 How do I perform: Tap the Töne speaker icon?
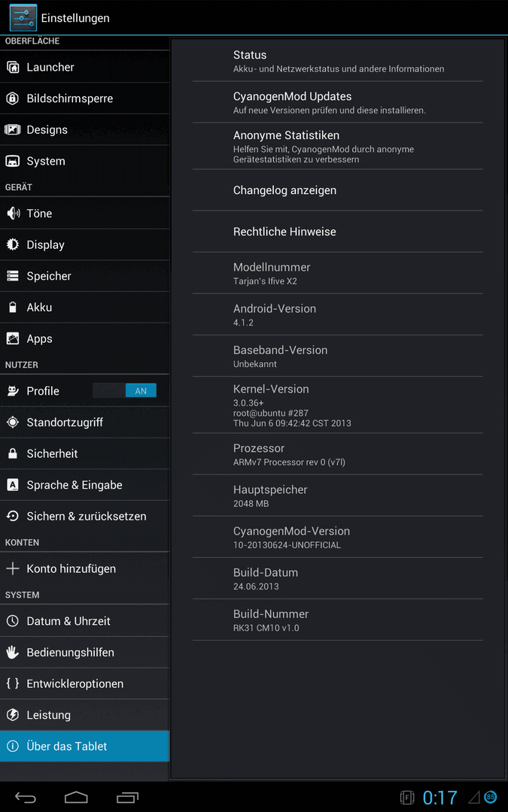click(13, 214)
